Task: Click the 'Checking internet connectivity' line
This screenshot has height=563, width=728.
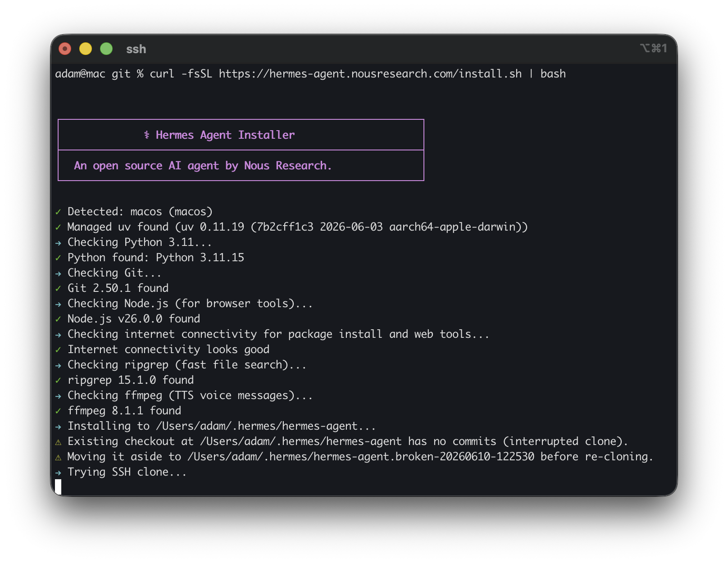Action: 278,334
